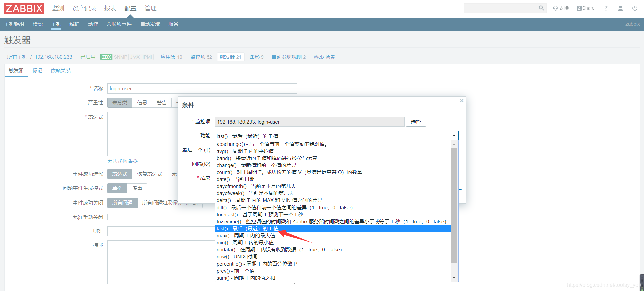Select 多重 problem generation mode
Screen dimensions: 644x291
137,188
